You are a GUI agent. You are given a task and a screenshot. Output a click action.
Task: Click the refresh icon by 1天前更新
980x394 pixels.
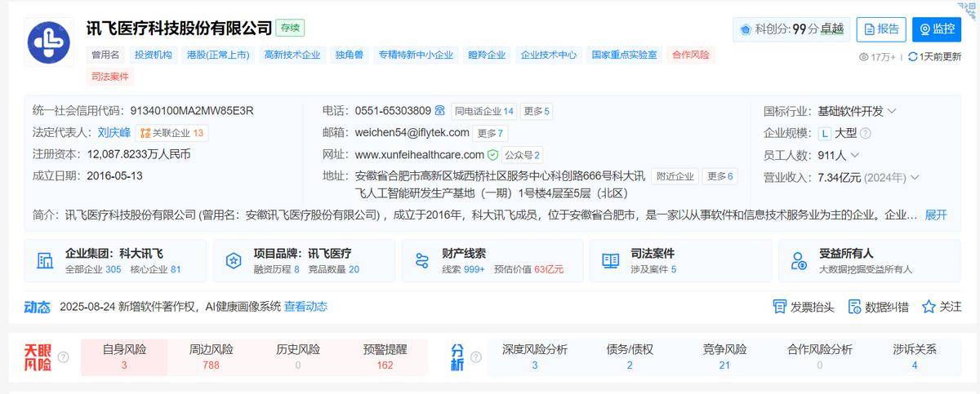click(x=912, y=57)
